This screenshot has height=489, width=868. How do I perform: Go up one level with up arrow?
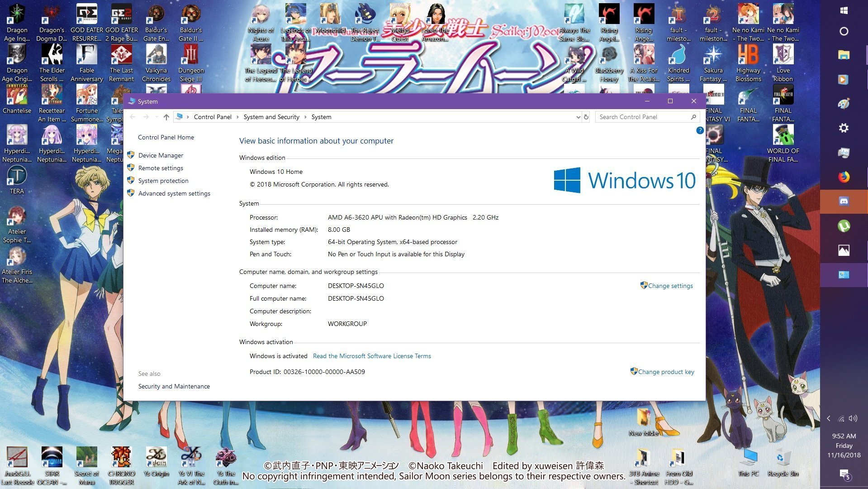[x=166, y=117]
